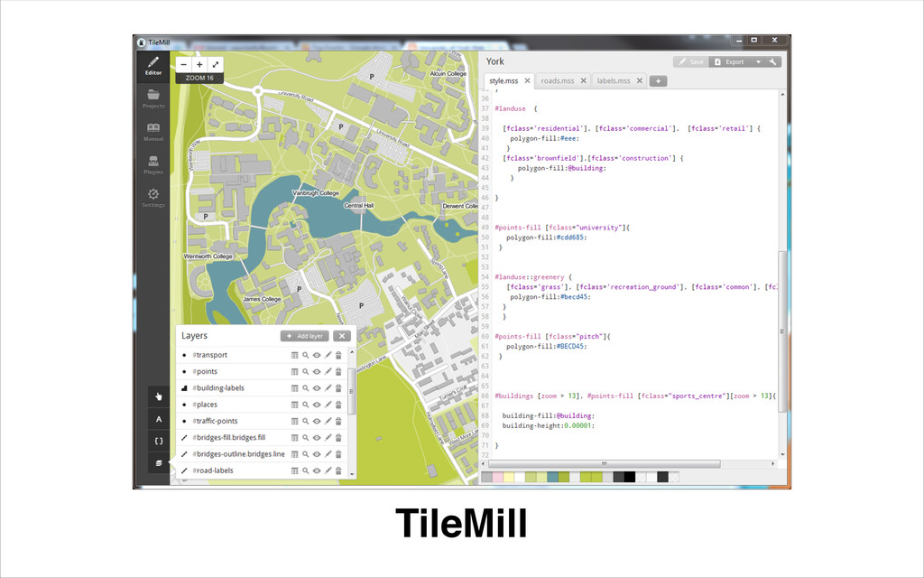Open project settings wrench icon
924x578 pixels.
point(773,62)
